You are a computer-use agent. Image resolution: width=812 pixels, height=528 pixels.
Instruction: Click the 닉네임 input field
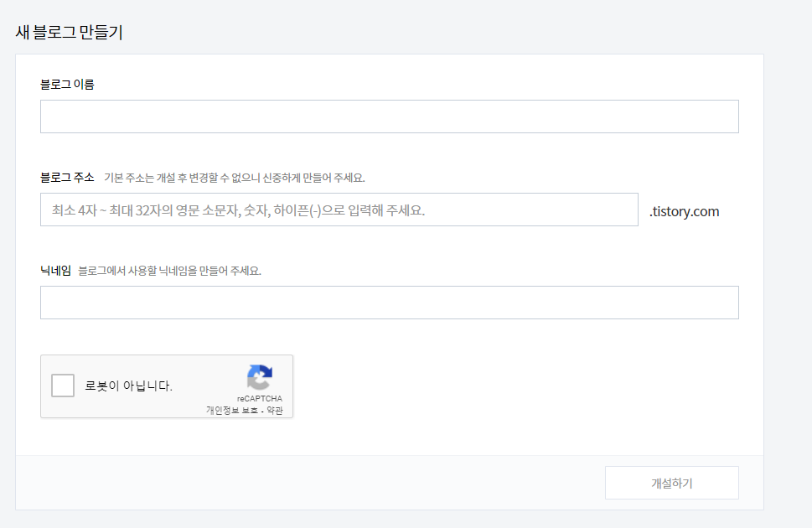tap(390, 303)
